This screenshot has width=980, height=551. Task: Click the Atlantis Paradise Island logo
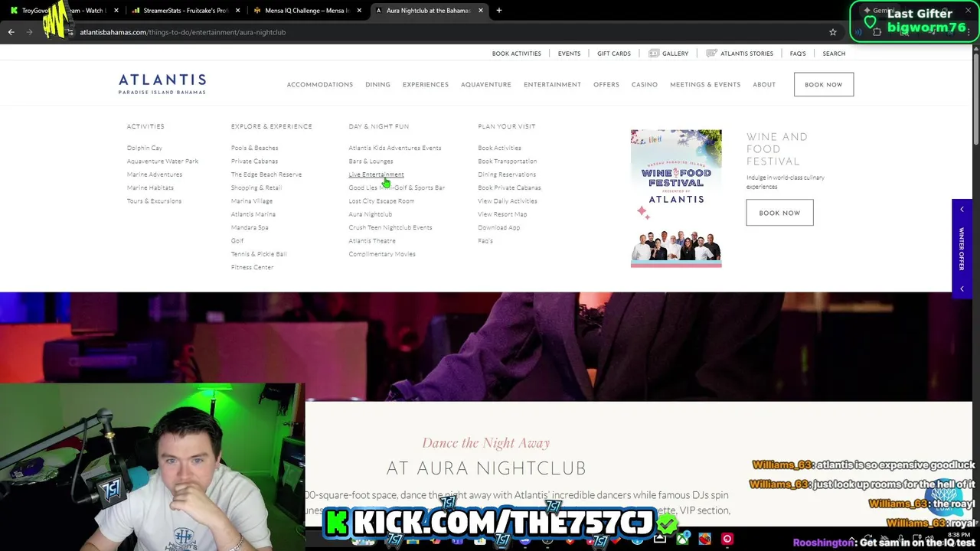click(162, 84)
